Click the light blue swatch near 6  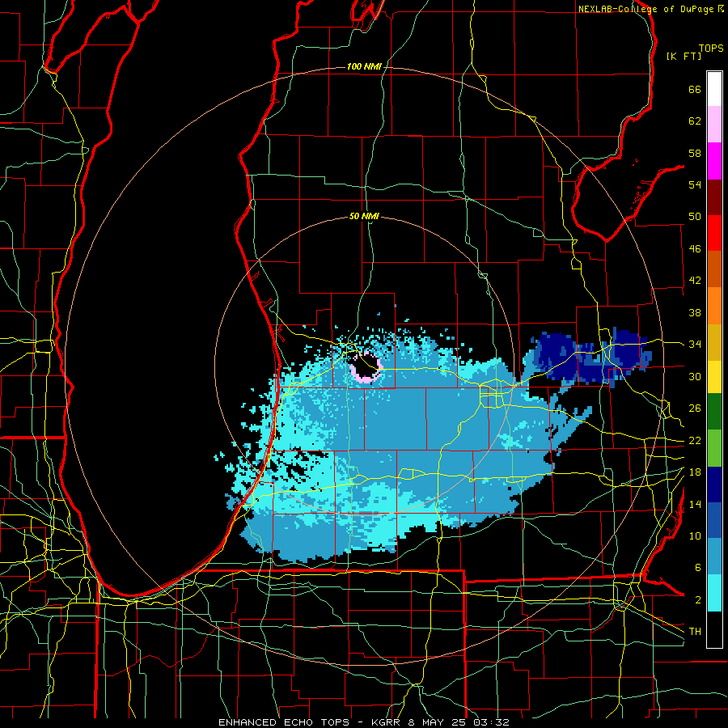tap(714, 557)
